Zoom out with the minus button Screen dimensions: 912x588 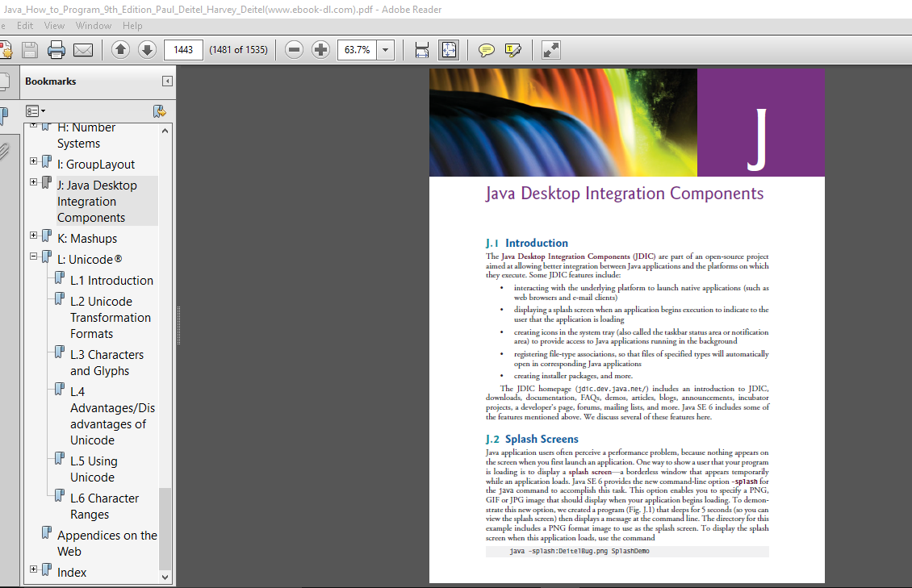(295, 50)
